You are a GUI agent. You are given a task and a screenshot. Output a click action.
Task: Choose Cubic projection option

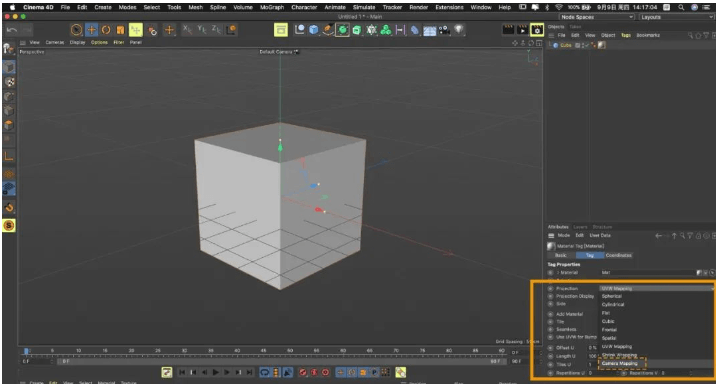(608, 321)
